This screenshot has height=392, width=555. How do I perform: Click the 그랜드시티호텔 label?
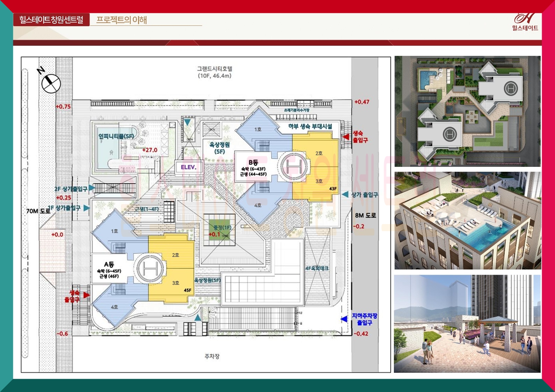point(215,69)
